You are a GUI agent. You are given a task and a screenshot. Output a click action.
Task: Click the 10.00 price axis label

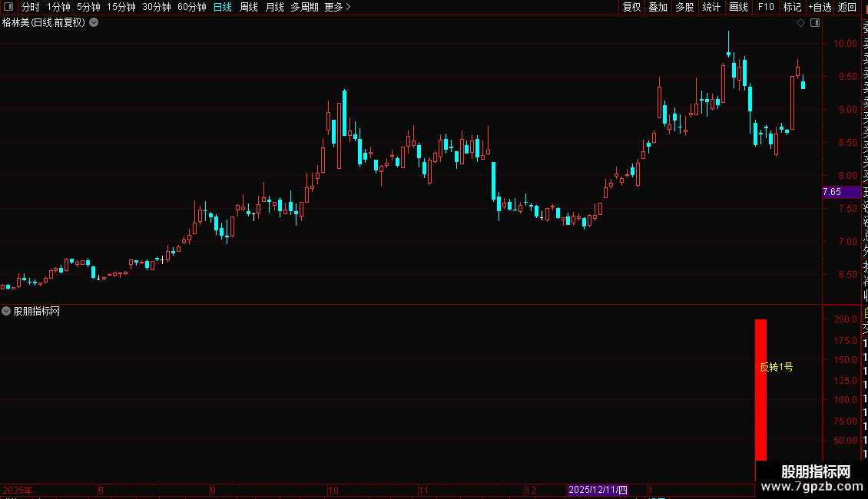[x=845, y=44]
